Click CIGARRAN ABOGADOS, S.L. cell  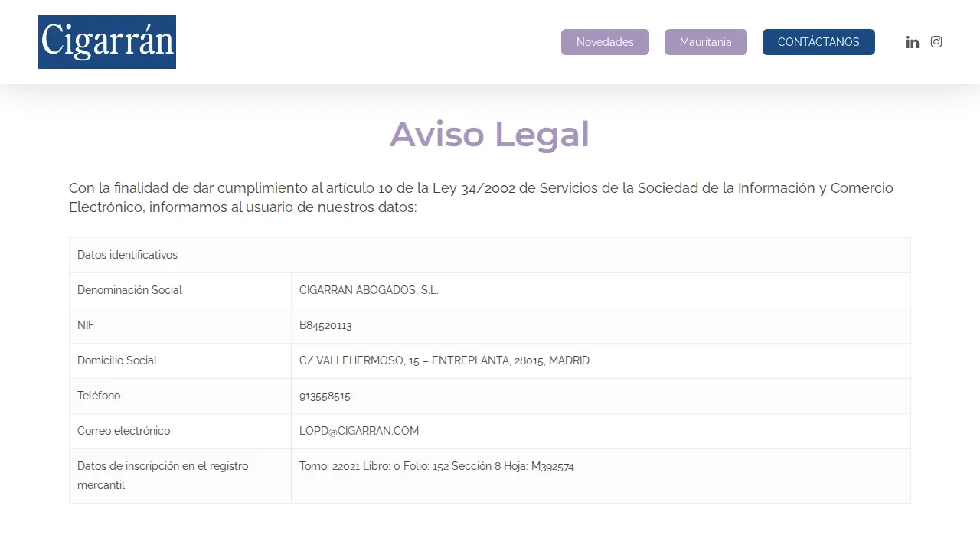601,290
